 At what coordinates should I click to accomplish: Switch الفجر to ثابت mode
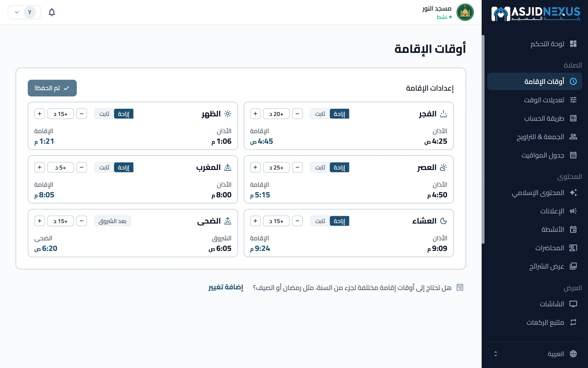pyautogui.click(x=320, y=114)
